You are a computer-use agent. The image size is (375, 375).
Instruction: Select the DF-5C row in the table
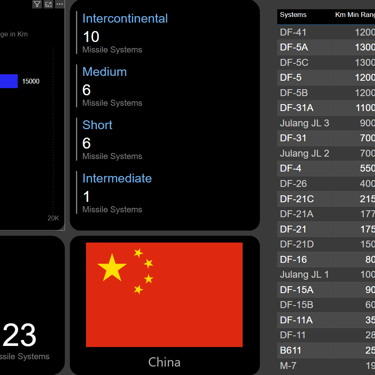(x=326, y=63)
